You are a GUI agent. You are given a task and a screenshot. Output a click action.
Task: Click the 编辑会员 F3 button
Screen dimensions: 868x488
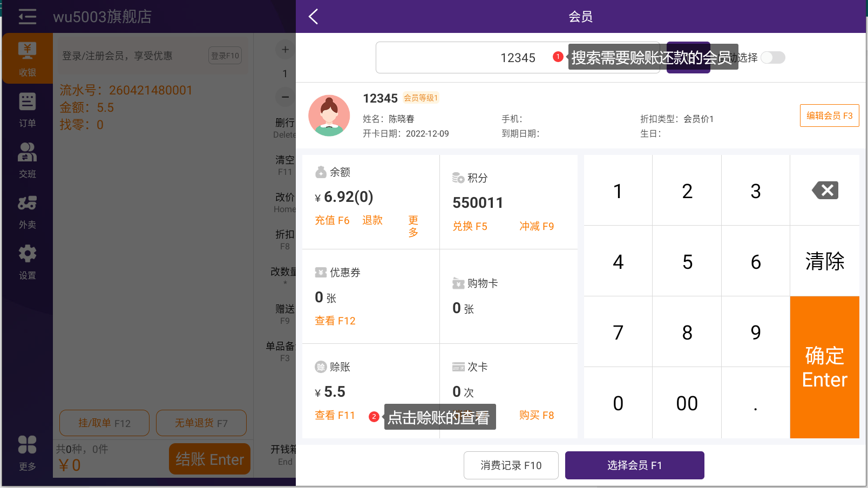[829, 116]
